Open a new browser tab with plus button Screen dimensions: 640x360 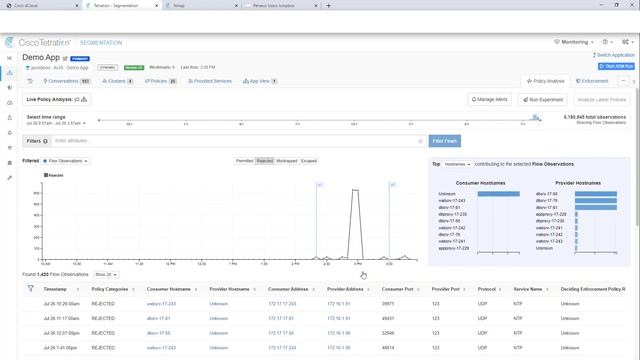(328, 6)
